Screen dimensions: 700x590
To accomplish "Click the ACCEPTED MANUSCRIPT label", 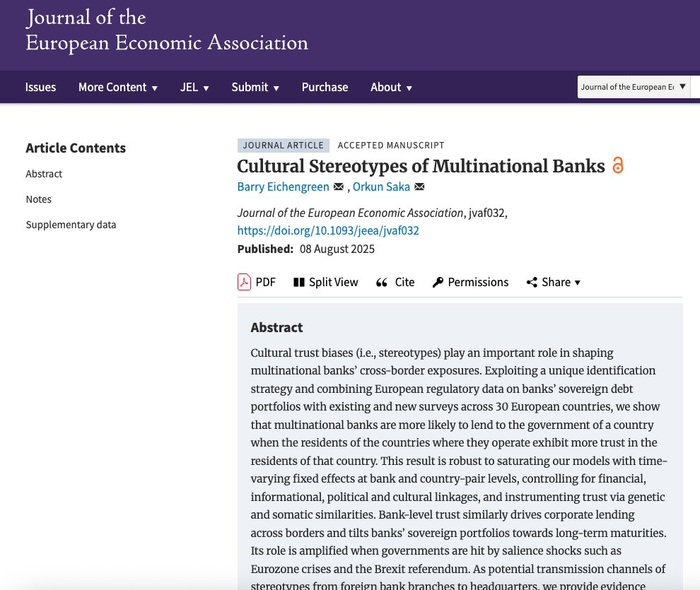I will pos(391,146).
